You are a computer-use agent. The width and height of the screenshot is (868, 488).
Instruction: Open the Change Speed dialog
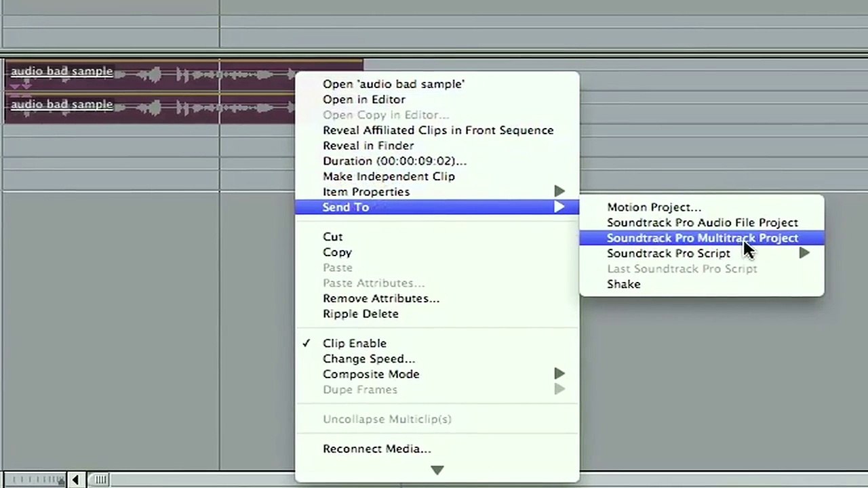(x=437, y=359)
